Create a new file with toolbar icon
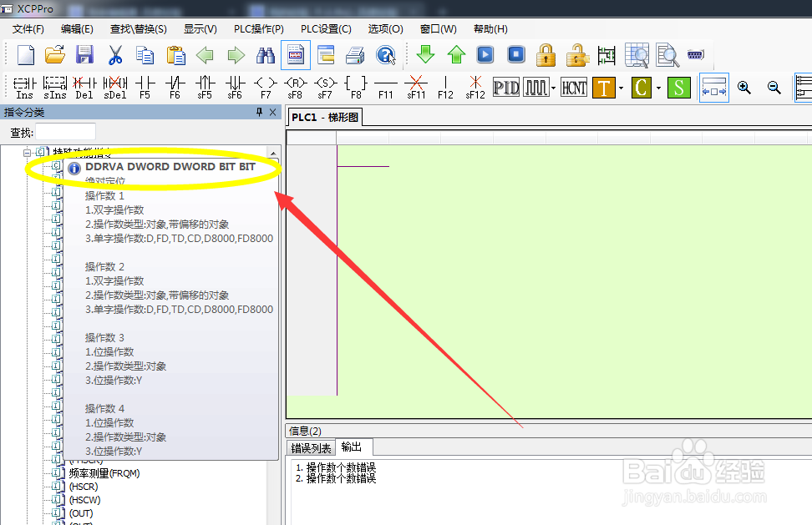 25,55
